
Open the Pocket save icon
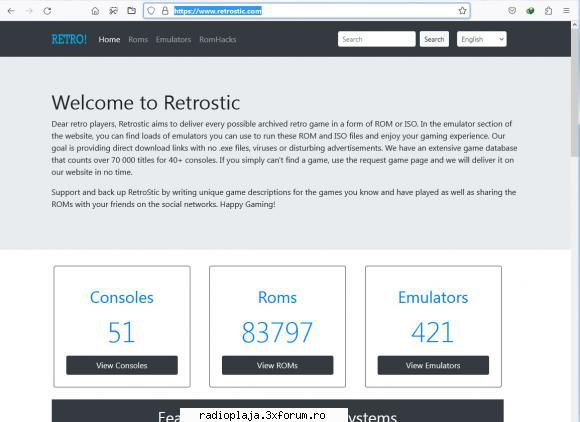[x=512, y=11]
